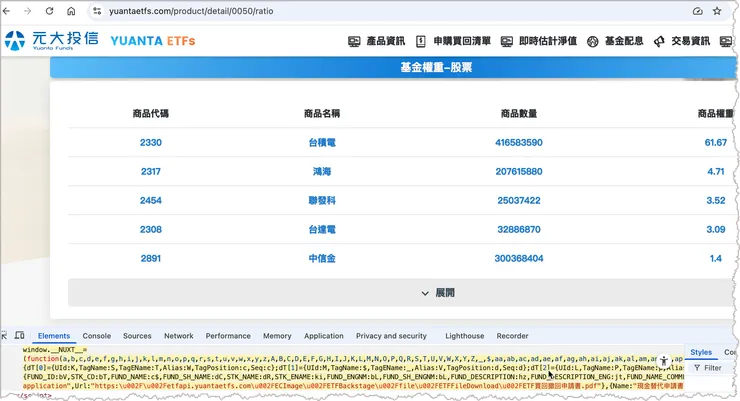Open the 即時估計淨值 menu
740x401 pixels.
click(x=548, y=41)
